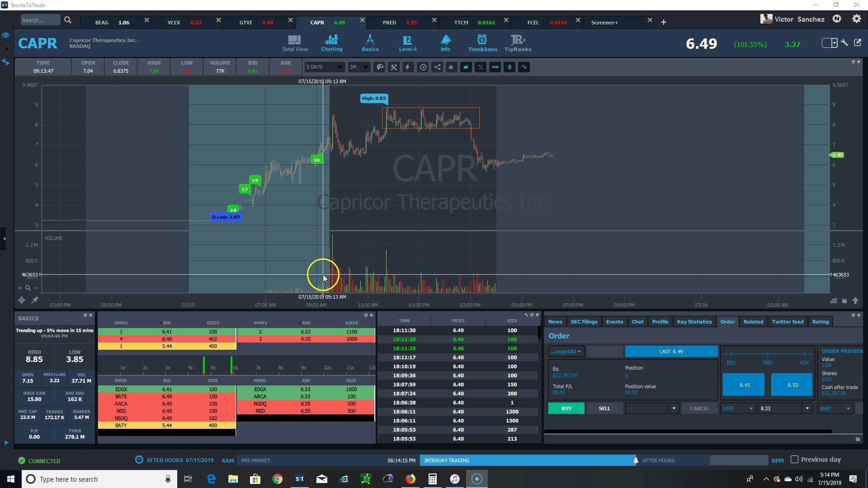868x488 pixels.
Task: Toggle the panel layout switch near price
Action: click(829, 43)
